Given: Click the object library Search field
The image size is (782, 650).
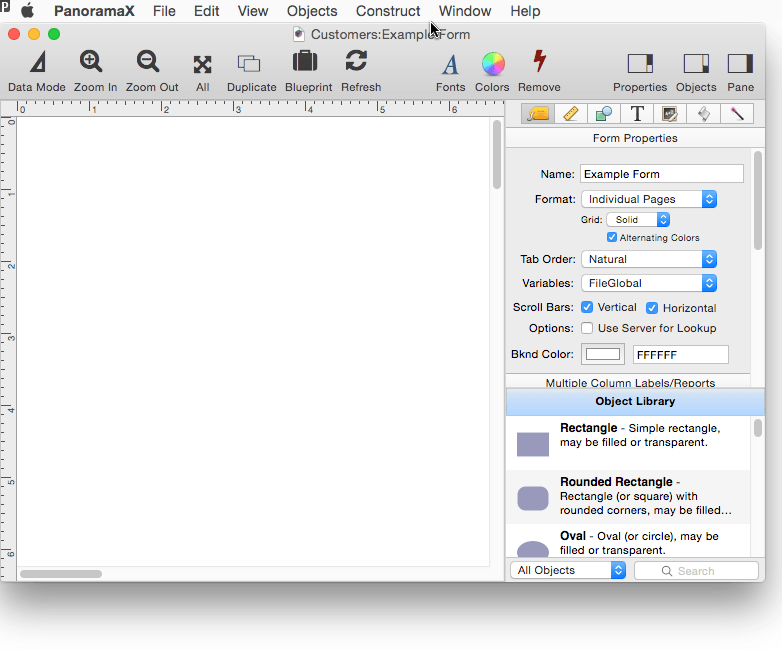Looking at the screenshot, I should coord(696,571).
